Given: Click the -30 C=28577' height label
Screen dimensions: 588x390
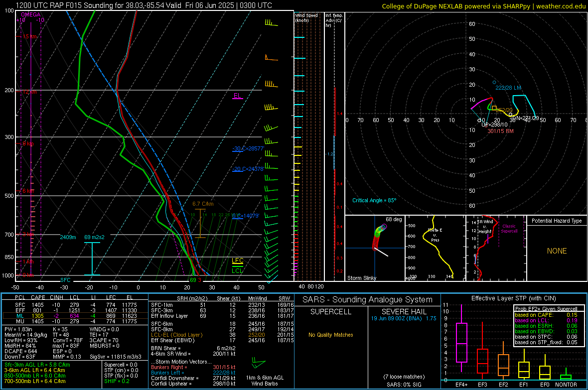Looking at the screenshot, I should coord(248,148).
